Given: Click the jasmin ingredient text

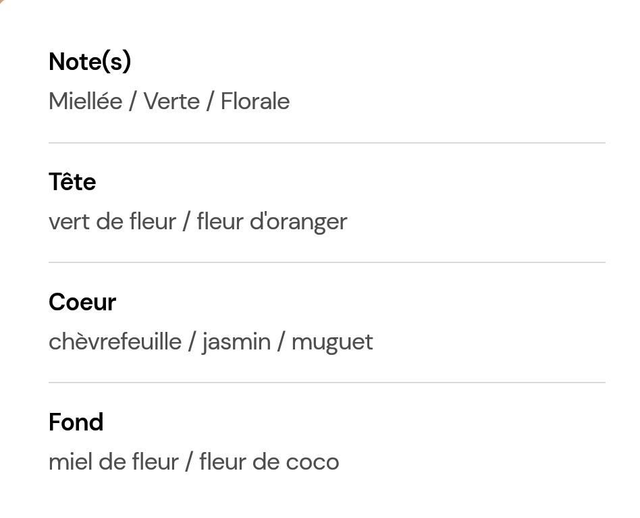Looking at the screenshot, I should coord(236,342).
